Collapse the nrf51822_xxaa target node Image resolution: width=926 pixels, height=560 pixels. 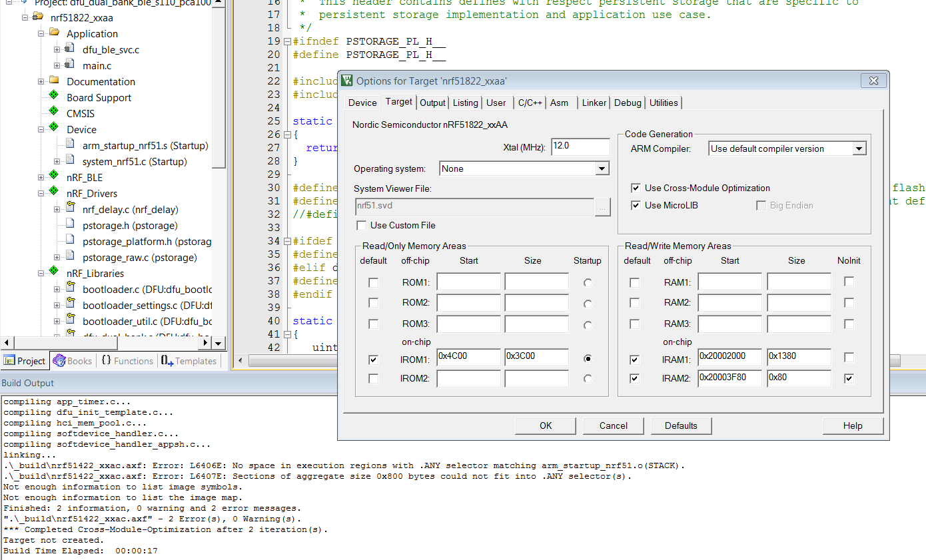click(x=25, y=17)
